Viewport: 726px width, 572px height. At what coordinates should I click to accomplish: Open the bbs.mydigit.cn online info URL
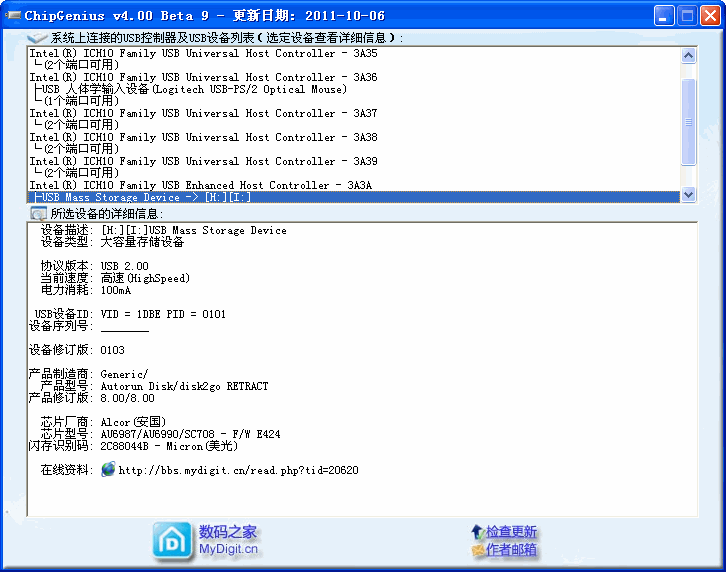coord(238,470)
